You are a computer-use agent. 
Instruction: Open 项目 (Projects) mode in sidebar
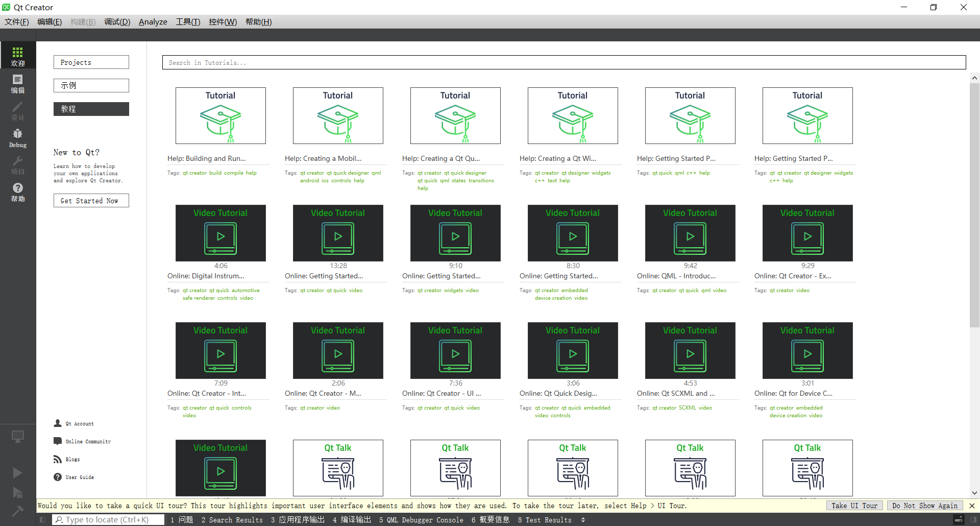pyautogui.click(x=18, y=164)
